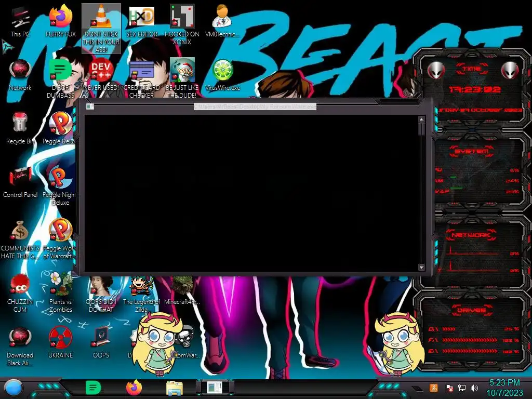The image size is (532, 399).
Task: Click the taskbar clock showing 5:23 PM
Action: tap(504, 388)
